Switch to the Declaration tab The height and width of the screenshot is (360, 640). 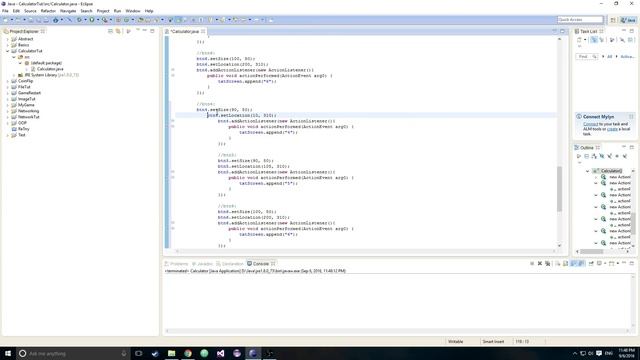pos(230,264)
